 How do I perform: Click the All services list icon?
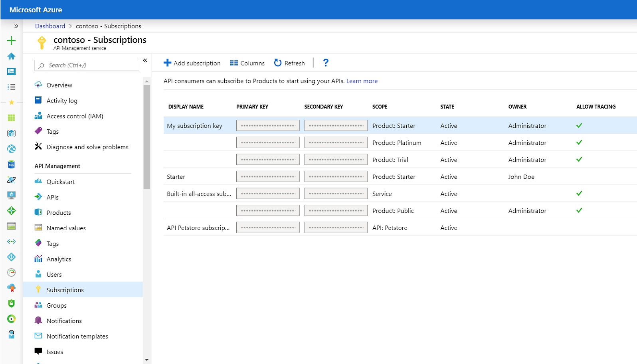pos(11,87)
